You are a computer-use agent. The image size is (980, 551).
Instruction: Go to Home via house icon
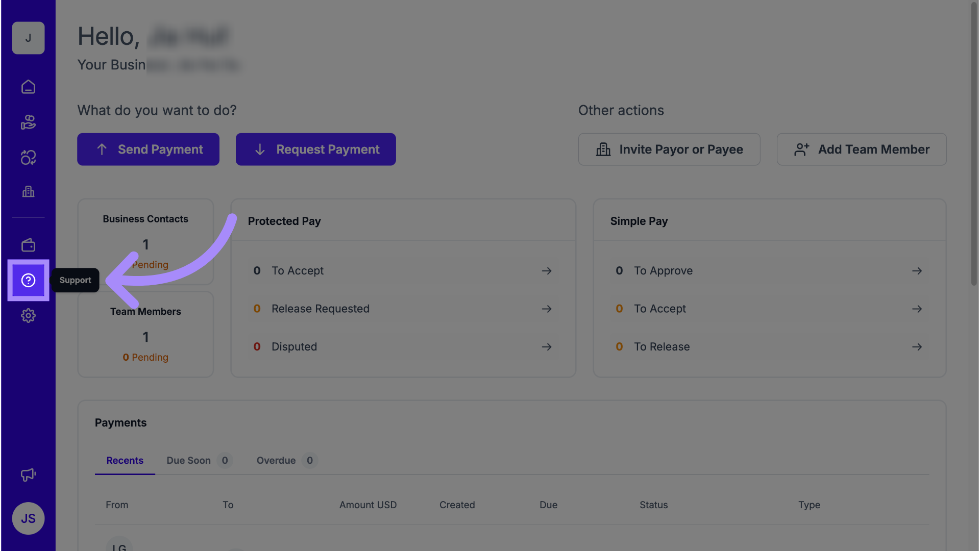[x=28, y=87]
